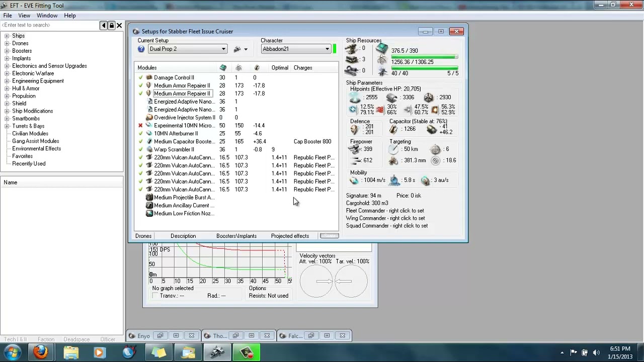Click the Enter text to search field
Viewport: 644px width, 362px height.
pyautogui.click(x=50, y=25)
